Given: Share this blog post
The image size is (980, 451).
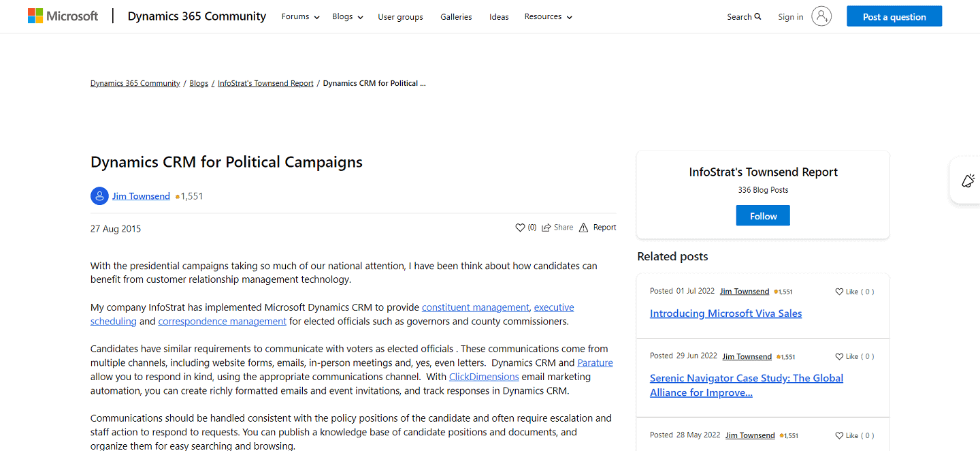Looking at the screenshot, I should coord(557,227).
